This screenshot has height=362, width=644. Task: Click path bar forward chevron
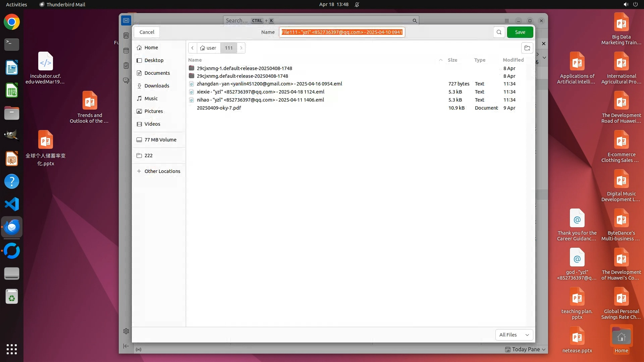(241, 48)
